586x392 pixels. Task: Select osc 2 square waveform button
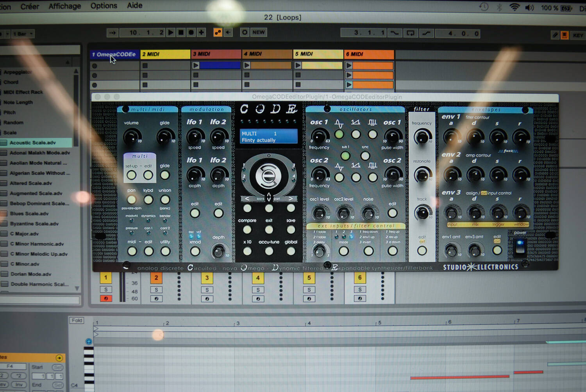point(373,177)
